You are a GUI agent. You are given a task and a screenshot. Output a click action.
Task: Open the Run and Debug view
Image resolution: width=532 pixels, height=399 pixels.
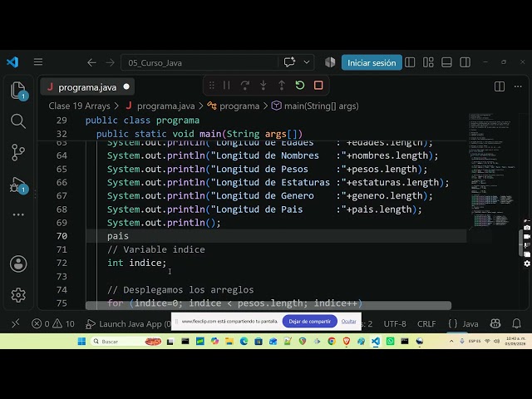point(18,185)
